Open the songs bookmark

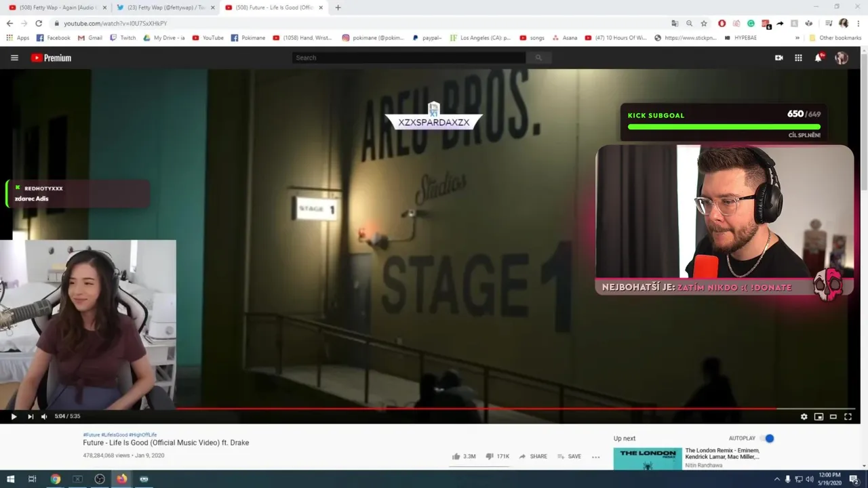(x=532, y=38)
